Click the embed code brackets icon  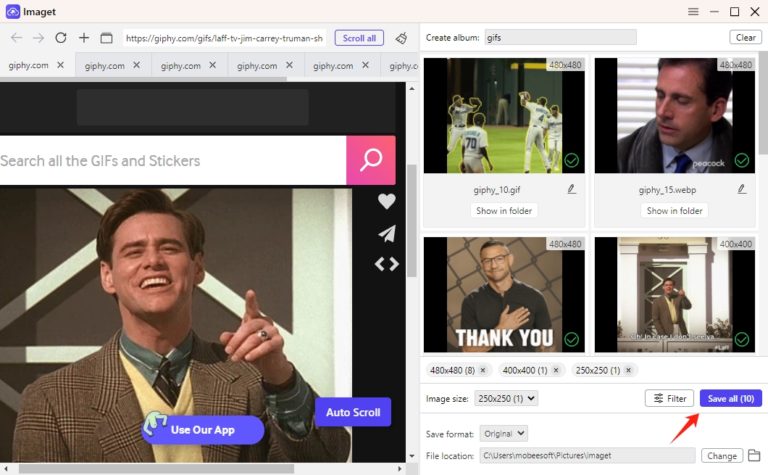[387, 264]
